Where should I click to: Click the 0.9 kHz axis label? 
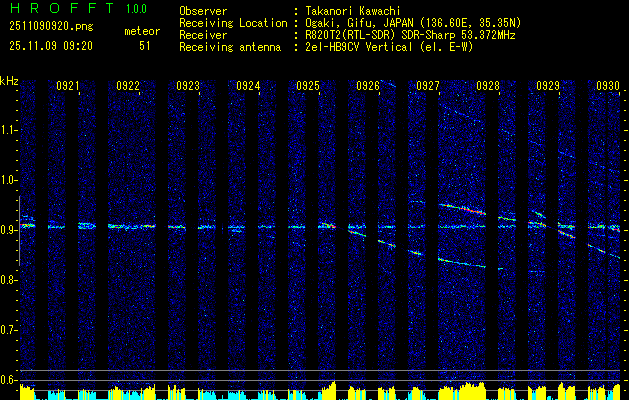9,230
